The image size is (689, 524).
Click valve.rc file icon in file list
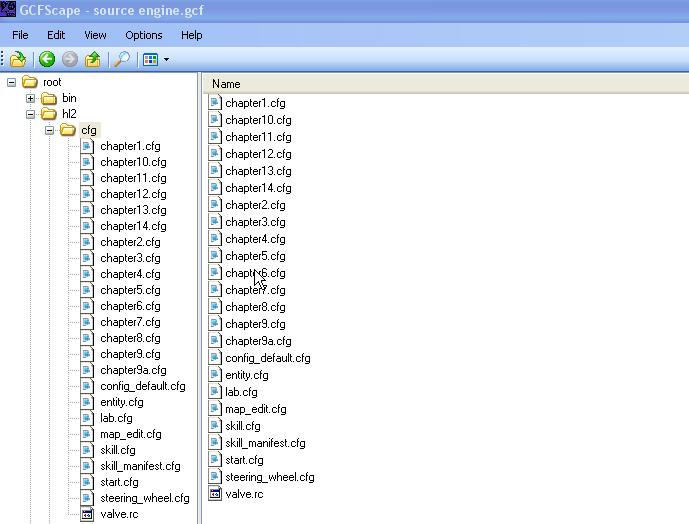tap(214, 494)
